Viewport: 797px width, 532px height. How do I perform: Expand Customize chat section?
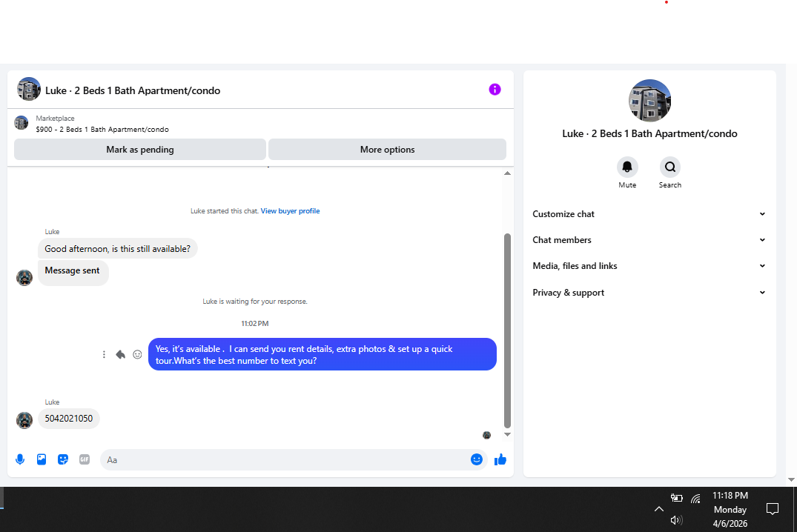coord(649,214)
